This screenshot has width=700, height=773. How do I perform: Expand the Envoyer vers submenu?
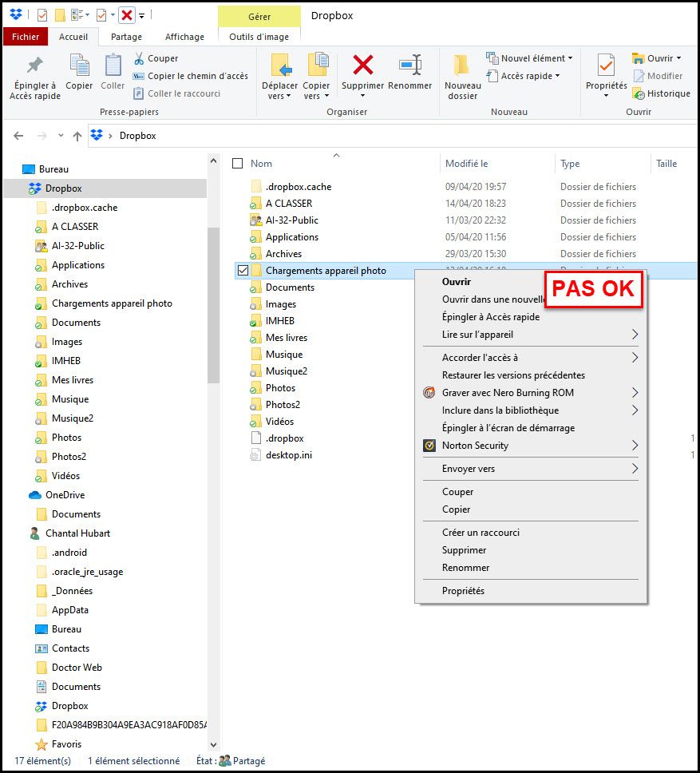(x=635, y=469)
